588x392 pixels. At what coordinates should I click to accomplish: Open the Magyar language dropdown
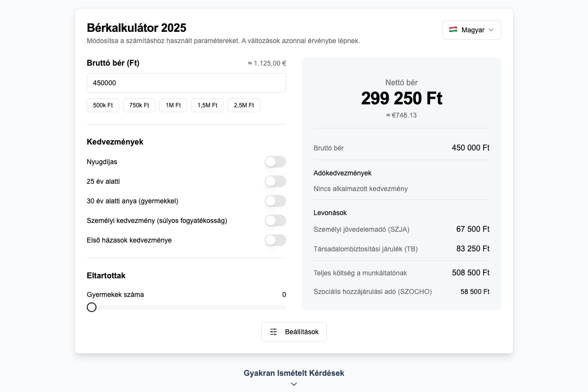(471, 29)
